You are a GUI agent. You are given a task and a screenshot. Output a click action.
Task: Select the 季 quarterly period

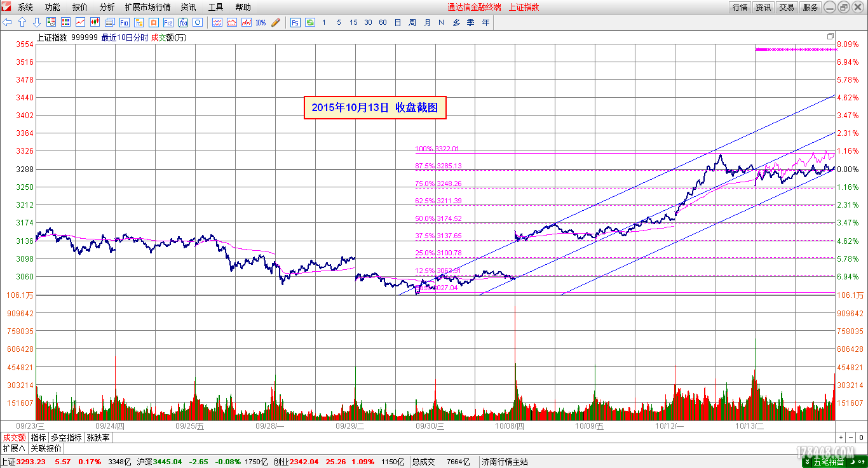click(471, 22)
